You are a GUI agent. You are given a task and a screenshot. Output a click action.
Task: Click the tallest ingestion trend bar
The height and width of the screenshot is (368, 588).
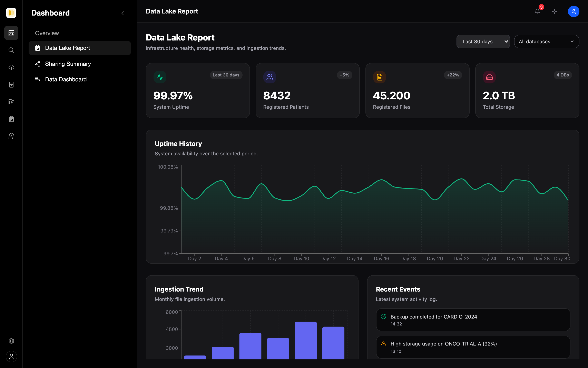(x=306, y=340)
